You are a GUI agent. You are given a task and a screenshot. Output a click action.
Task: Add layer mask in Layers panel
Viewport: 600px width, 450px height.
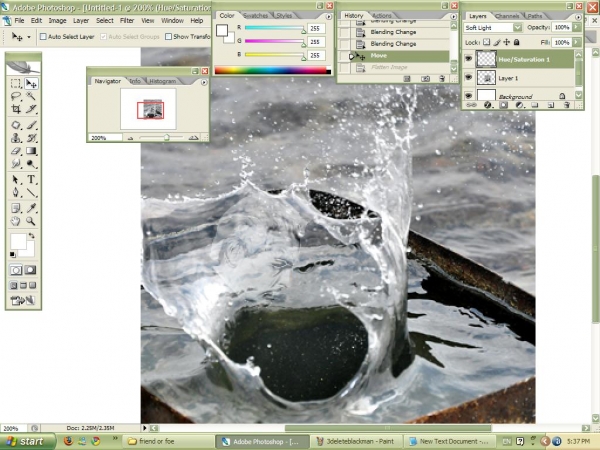click(x=504, y=105)
